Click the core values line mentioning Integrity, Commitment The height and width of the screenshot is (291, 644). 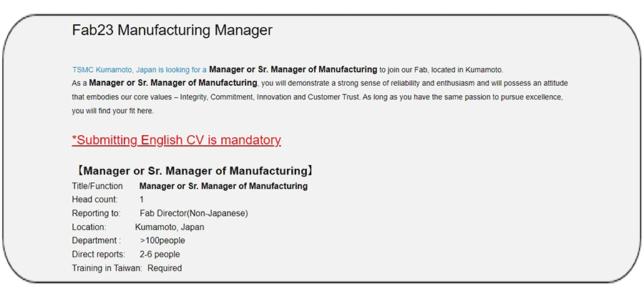(x=286, y=97)
